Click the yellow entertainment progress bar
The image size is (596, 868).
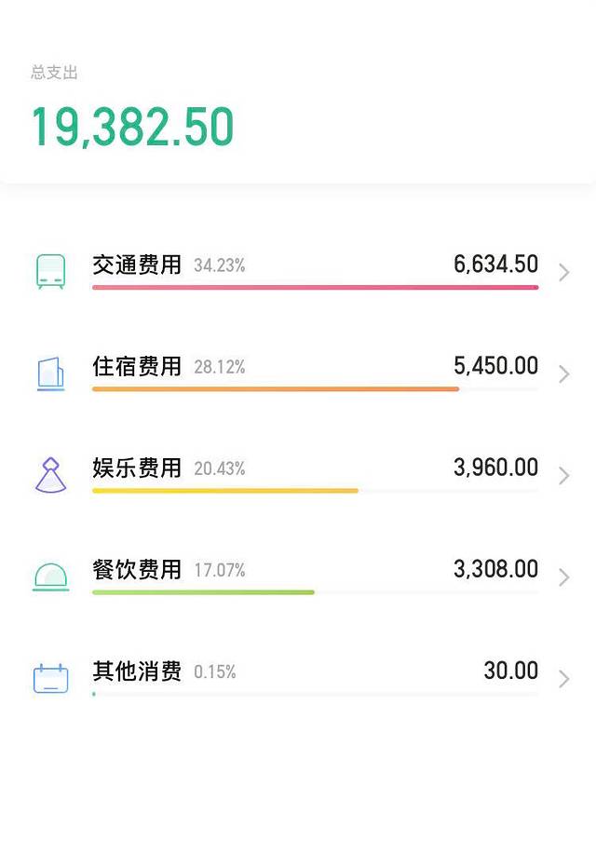click(x=224, y=491)
